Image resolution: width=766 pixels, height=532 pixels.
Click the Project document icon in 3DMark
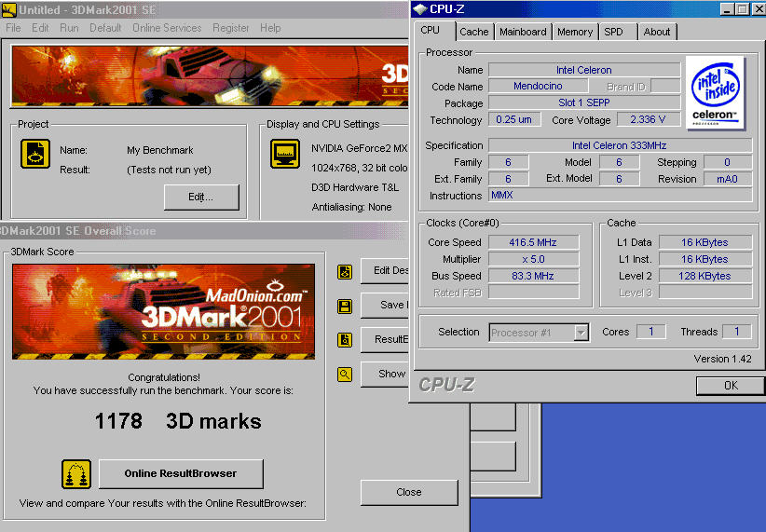35,154
